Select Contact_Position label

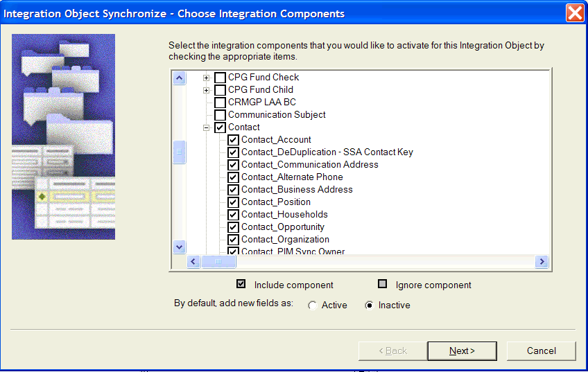click(x=276, y=202)
